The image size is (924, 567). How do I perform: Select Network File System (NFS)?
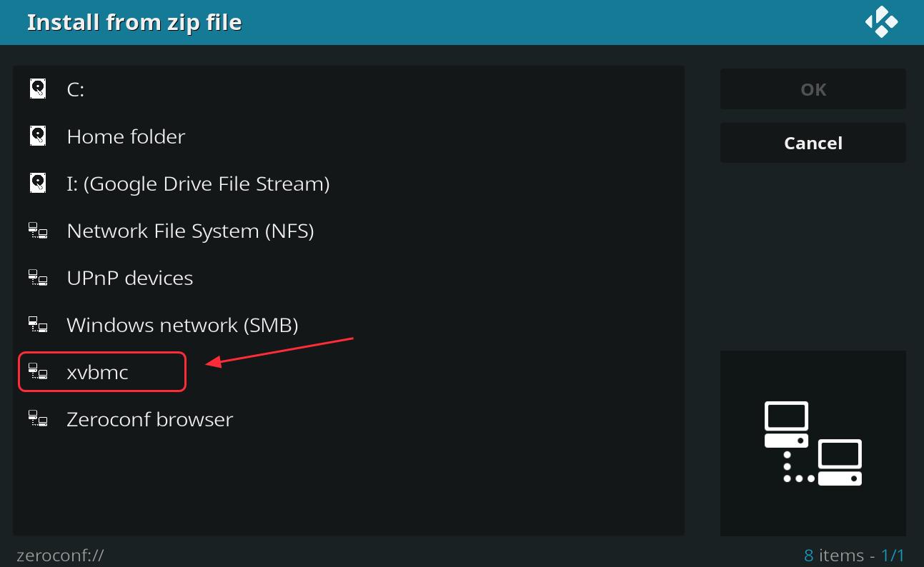tap(349, 231)
